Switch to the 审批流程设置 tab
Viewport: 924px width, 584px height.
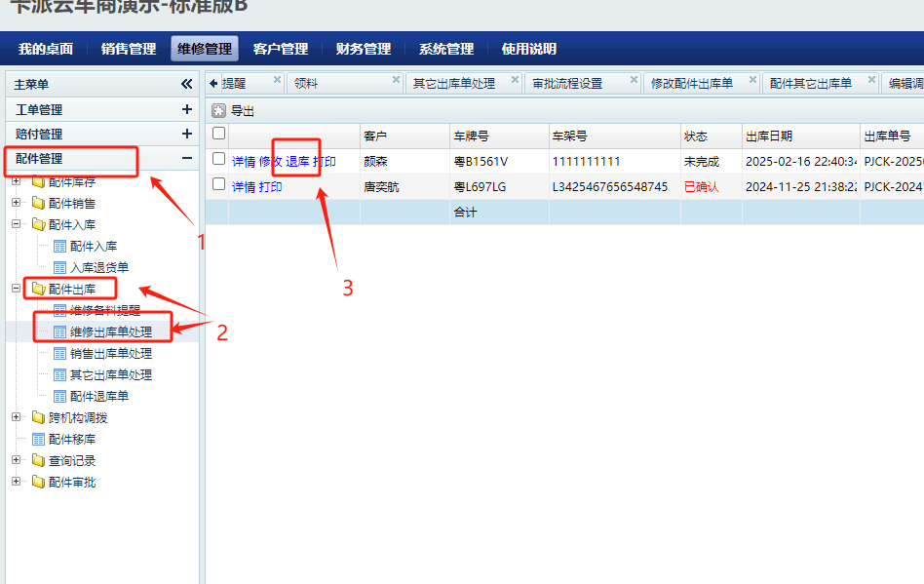pyautogui.click(x=567, y=84)
